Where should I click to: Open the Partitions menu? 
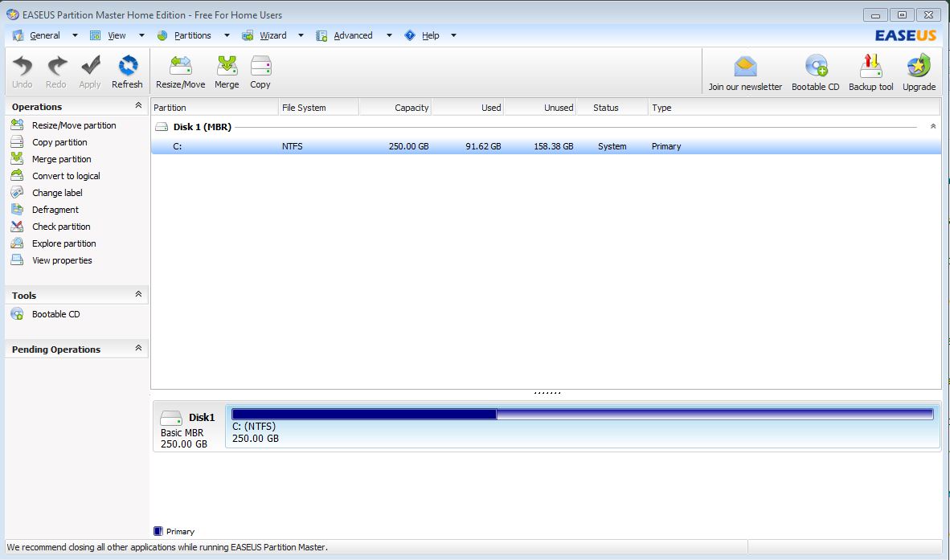(x=193, y=35)
